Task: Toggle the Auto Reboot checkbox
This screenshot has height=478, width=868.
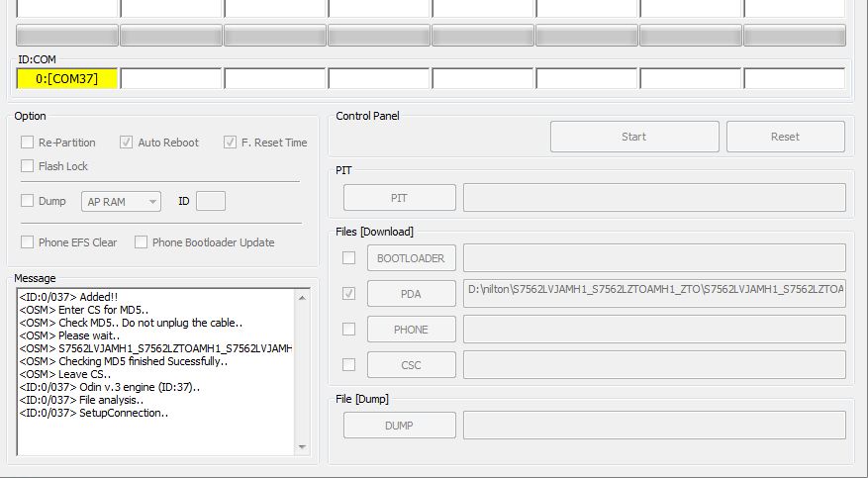Action: coord(127,143)
